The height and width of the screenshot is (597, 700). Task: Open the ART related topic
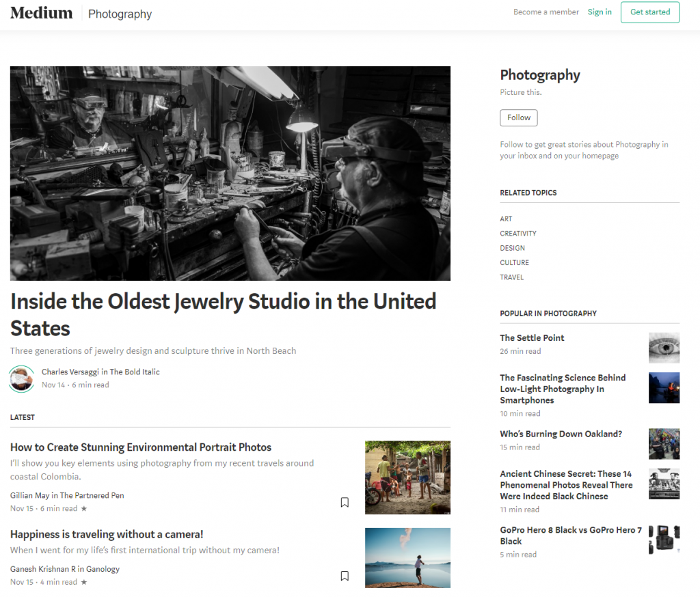click(506, 219)
